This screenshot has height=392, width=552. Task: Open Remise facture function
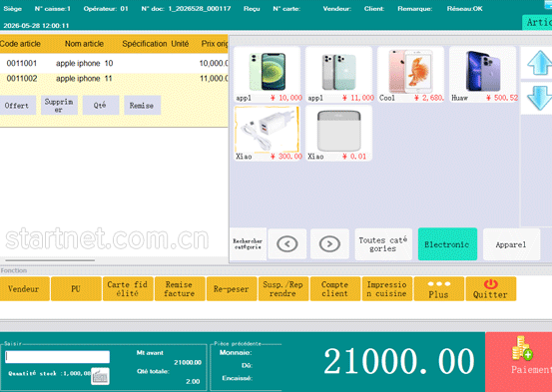(180, 289)
